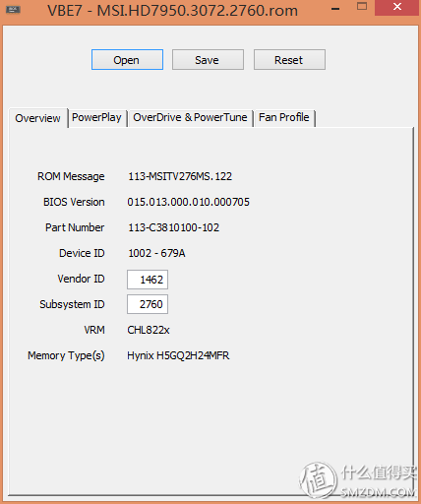
Task: Select memory type Hynix H5GQ2H24MFR
Action: (x=178, y=355)
